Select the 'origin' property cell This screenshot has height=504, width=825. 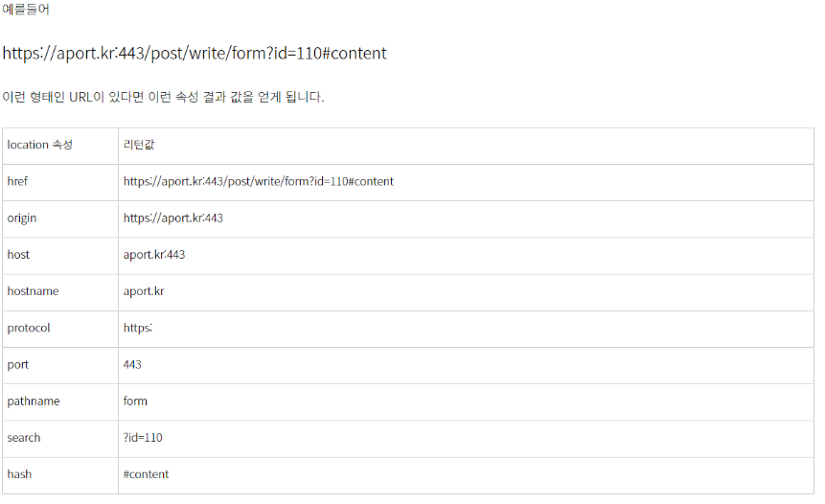coord(60,218)
